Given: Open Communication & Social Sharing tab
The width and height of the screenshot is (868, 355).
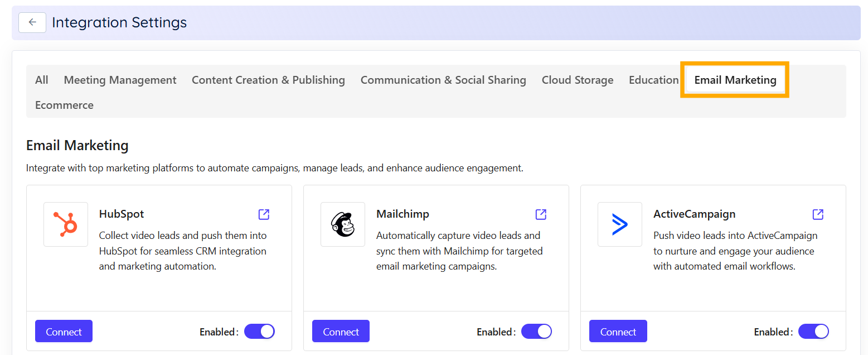Looking at the screenshot, I should (x=443, y=80).
